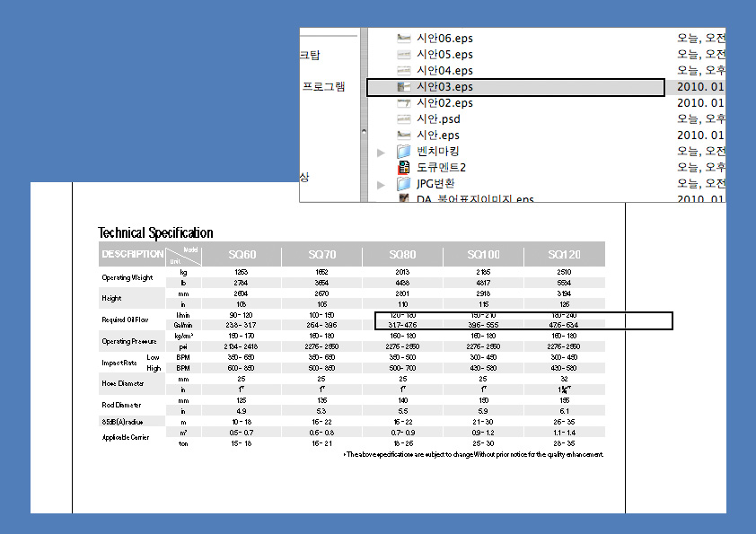Click the 시안05.eps file icon

[403, 55]
